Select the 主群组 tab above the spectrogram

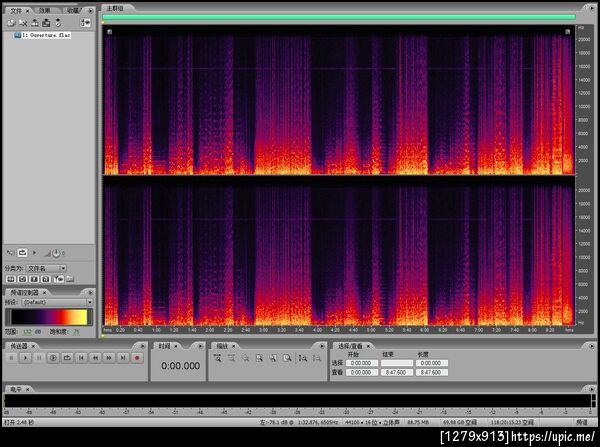point(115,8)
